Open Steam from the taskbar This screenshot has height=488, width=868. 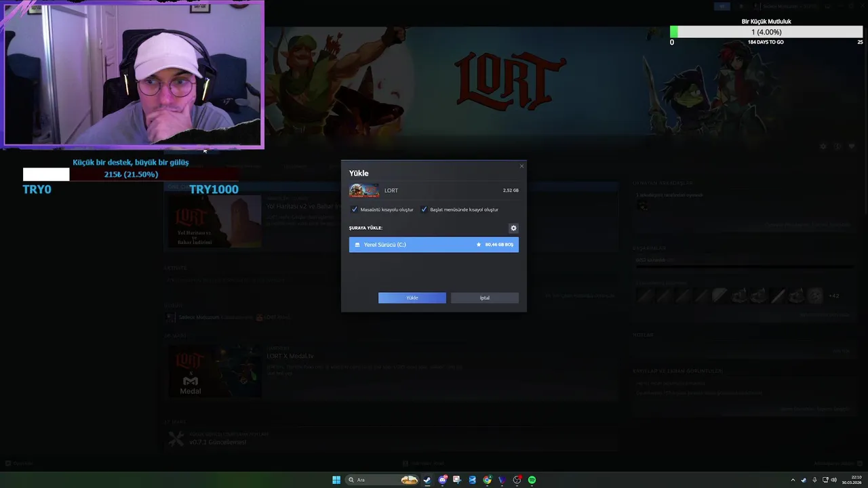(x=427, y=480)
